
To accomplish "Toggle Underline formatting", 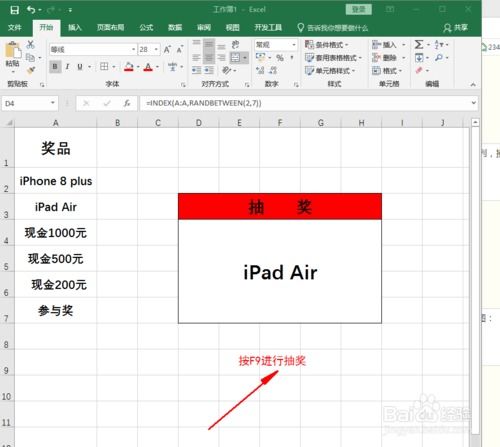I will 80,67.
